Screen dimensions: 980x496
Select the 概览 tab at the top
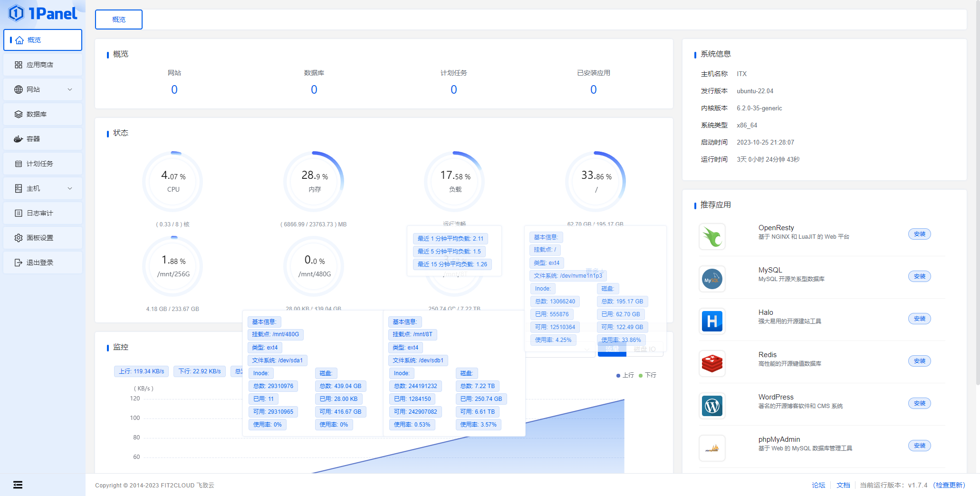click(x=119, y=19)
